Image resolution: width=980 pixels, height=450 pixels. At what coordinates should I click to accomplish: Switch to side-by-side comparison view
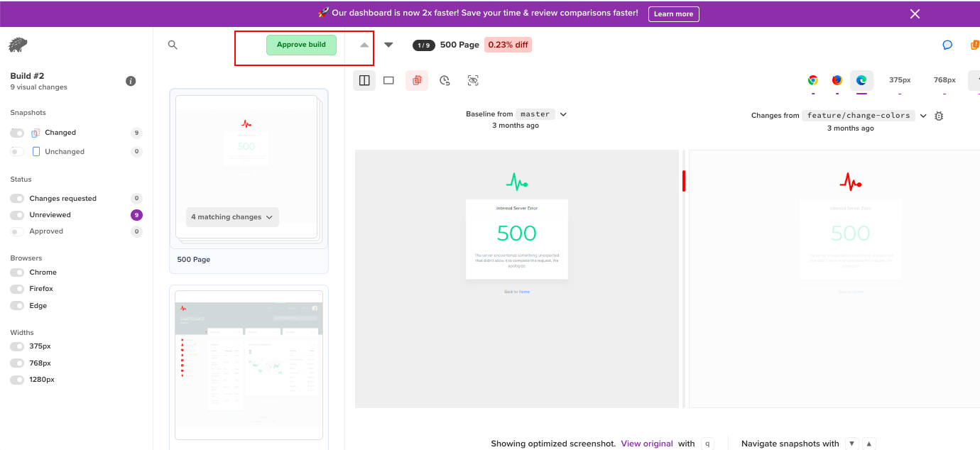click(364, 80)
